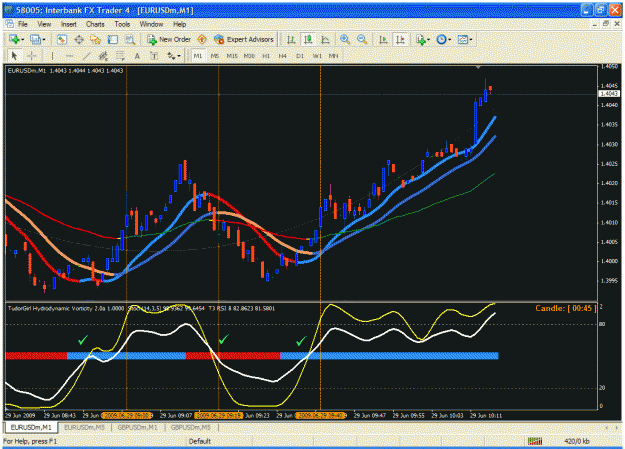This screenshot has width=625, height=449.
Task: Open the Arrows objects dropdown
Action: point(173,56)
